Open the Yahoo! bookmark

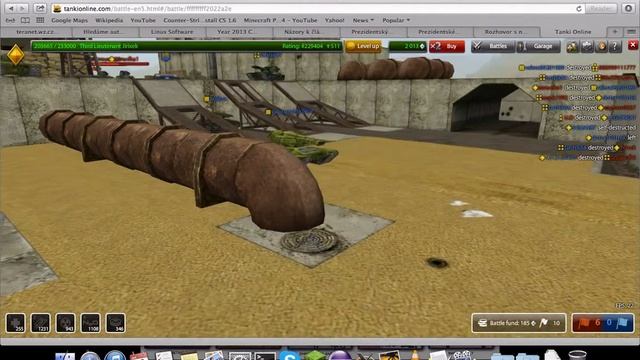click(334, 20)
